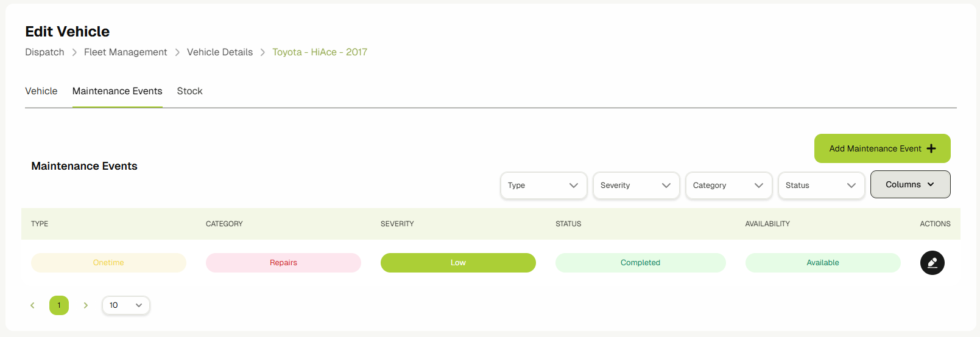
Task: Click the Dispatch breadcrumb link
Action: [44, 52]
